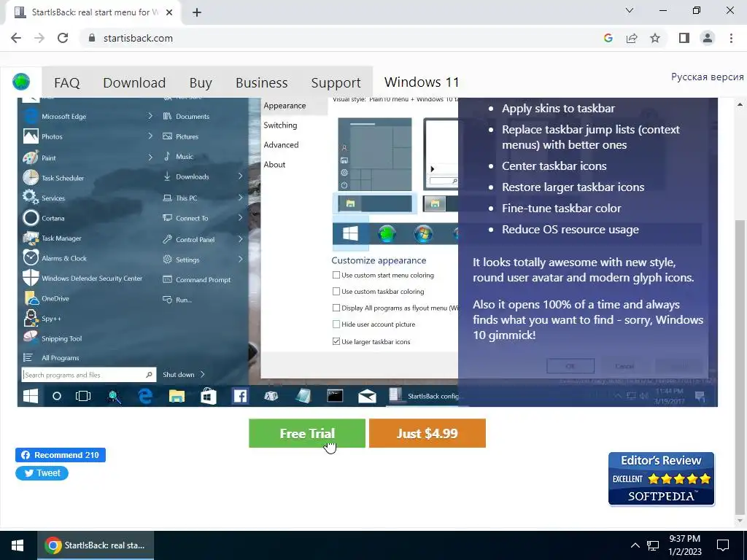Choose the Windows 7 orb start button style

tap(424, 234)
